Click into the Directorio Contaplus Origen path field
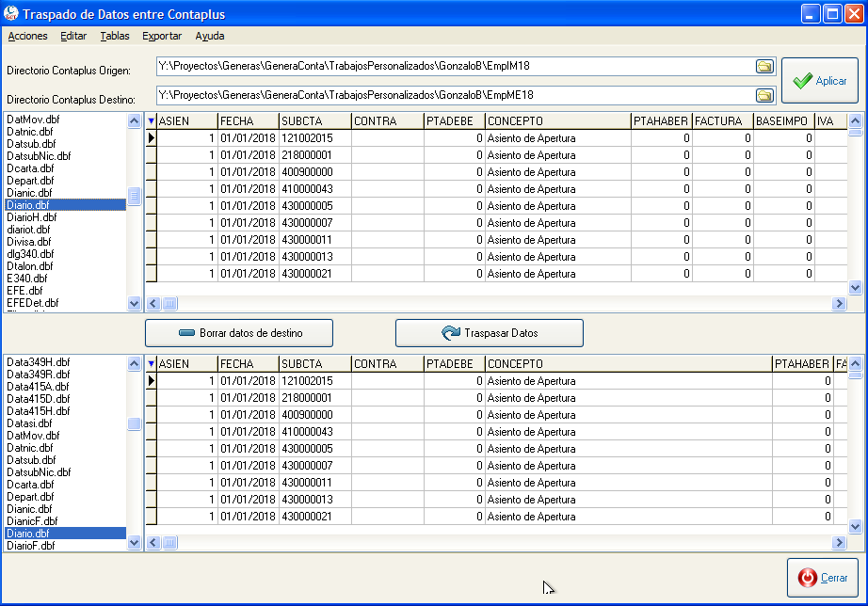 [x=455, y=67]
